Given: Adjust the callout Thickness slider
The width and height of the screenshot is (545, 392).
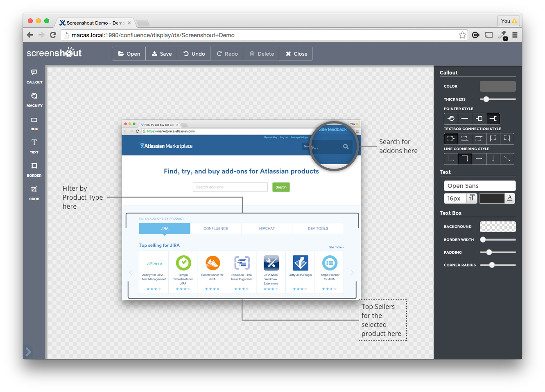Looking at the screenshot, I should (x=498, y=99).
